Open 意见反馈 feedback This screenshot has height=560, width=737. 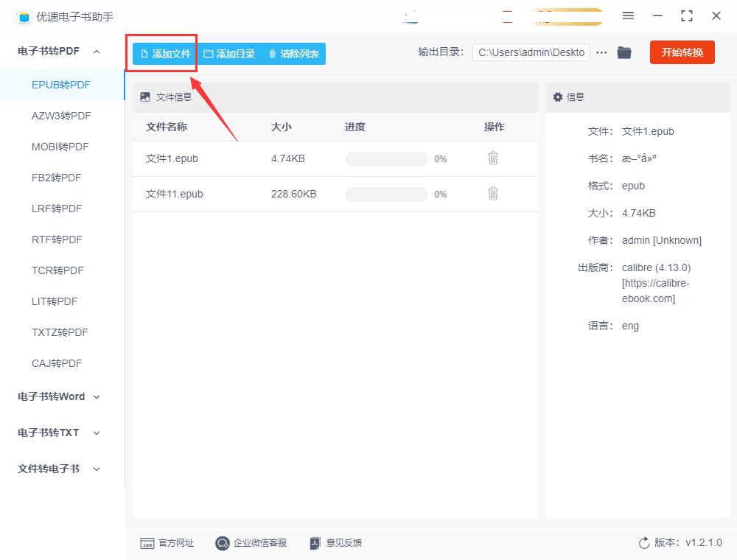coord(335,543)
